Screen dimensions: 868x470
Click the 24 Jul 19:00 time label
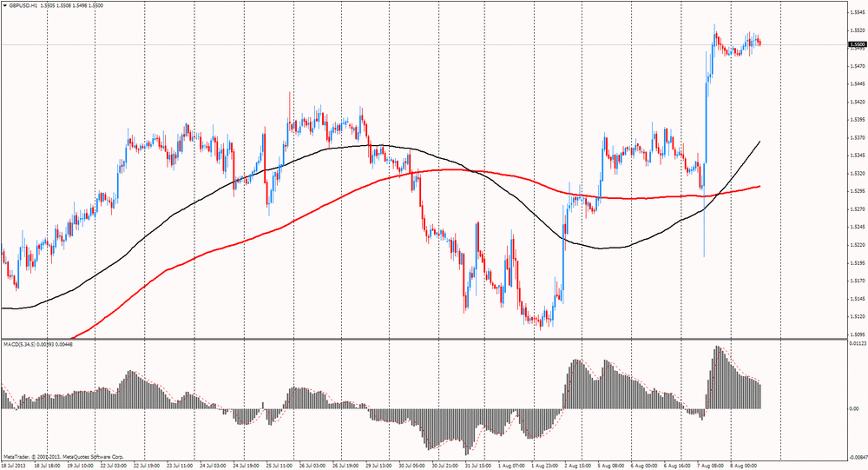[246, 467]
